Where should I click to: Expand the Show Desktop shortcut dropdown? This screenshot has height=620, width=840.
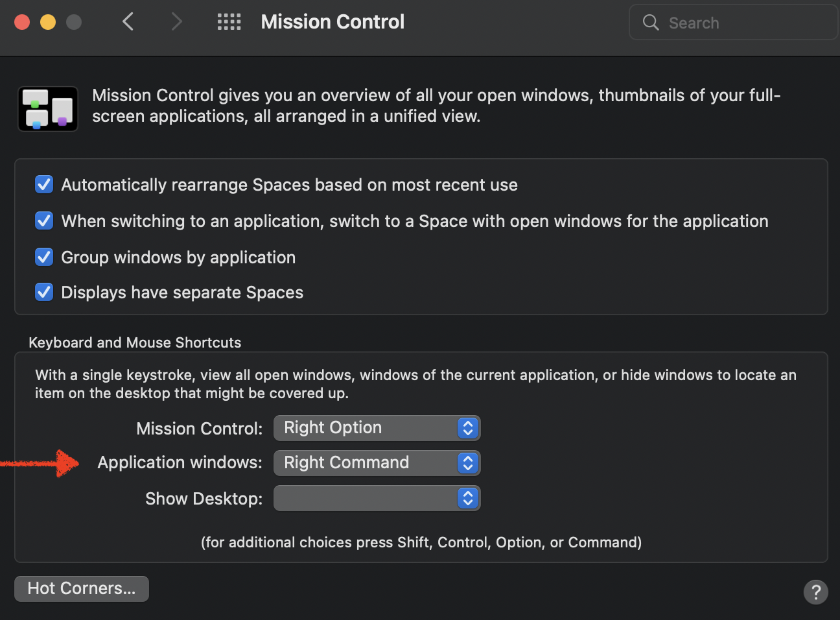click(x=377, y=498)
